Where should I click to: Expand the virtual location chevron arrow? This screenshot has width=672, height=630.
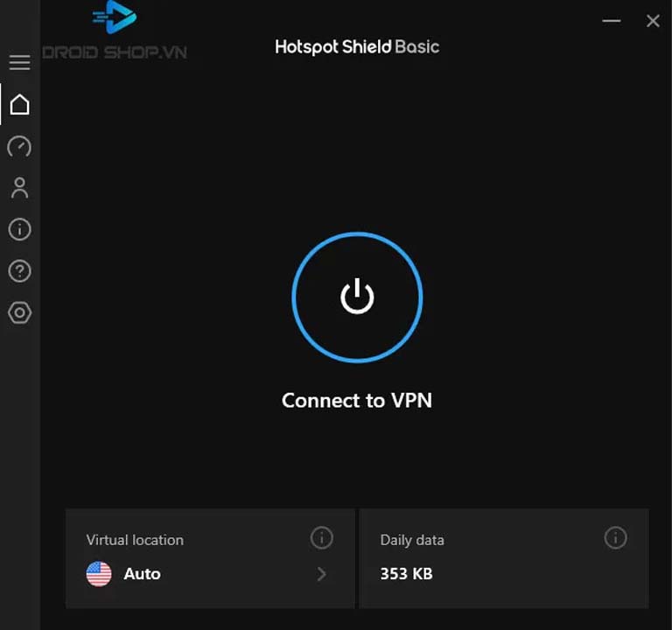pyautogui.click(x=321, y=574)
